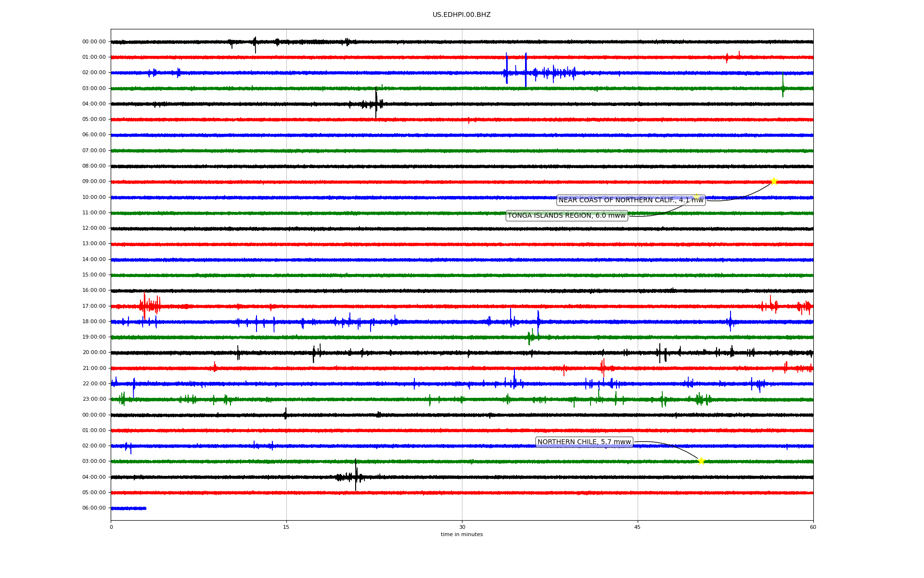Click the x-axis tick label 60

pyautogui.click(x=813, y=527)
